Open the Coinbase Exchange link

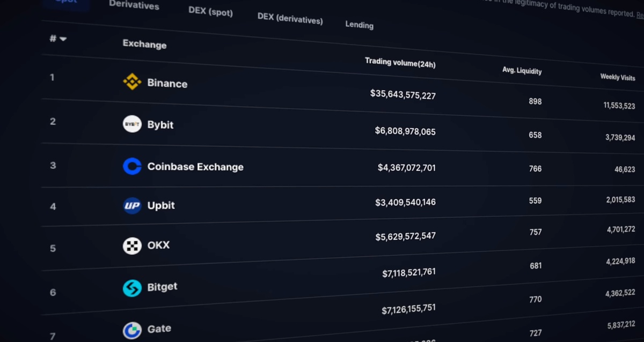coord(195,167)
